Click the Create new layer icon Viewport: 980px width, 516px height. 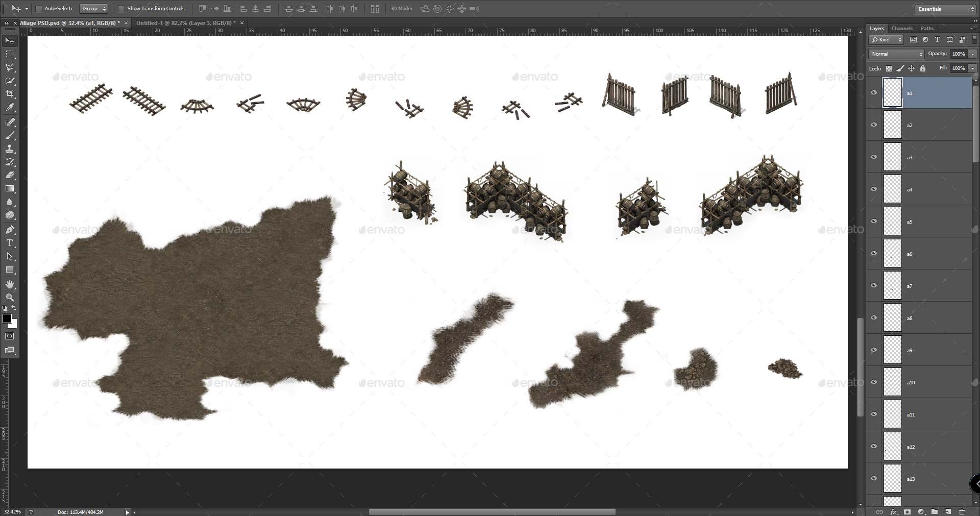(x=948, y=512)
